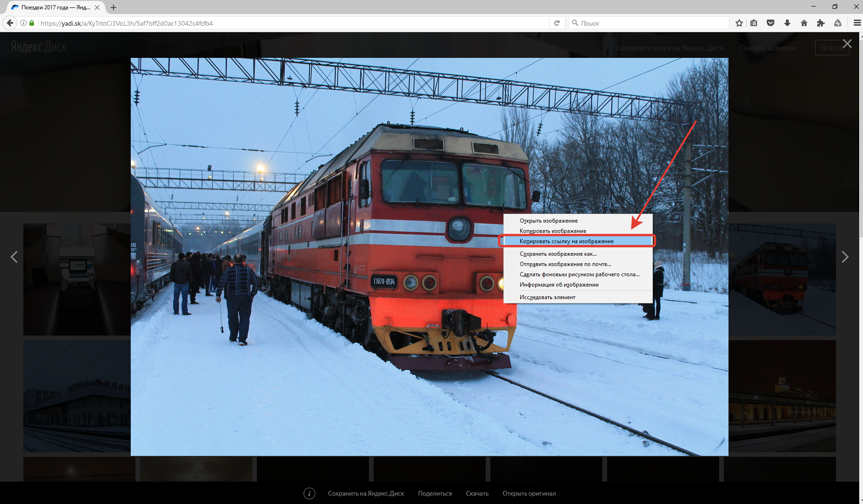This screenshot has height=504, width=863.
Task: Open the Pocket save icon in toolbar
Action: (x=771, y=23)
